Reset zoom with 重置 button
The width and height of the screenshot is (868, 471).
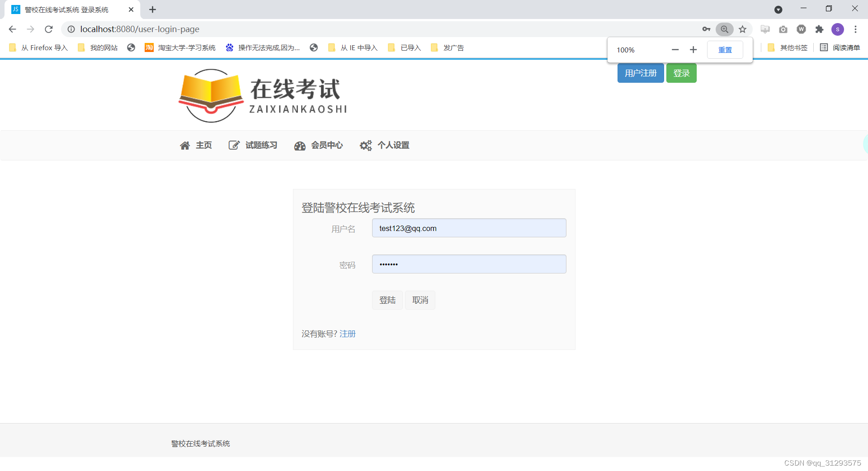[x=725, y=50]
